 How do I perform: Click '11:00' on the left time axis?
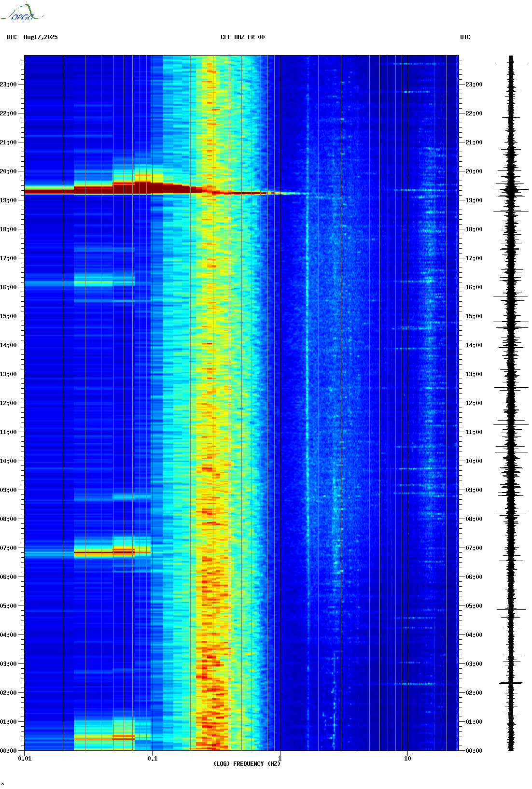[x=8, y=432]
